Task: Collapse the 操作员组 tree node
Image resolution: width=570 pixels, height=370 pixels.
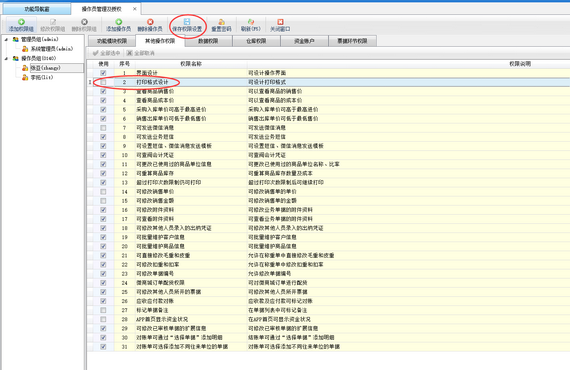Action: point(6,58)
